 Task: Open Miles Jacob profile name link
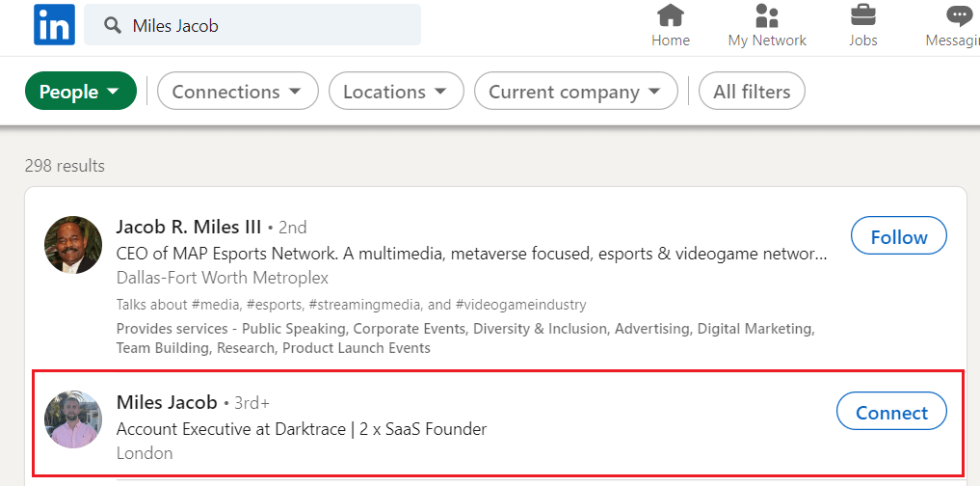click(167, 402)
